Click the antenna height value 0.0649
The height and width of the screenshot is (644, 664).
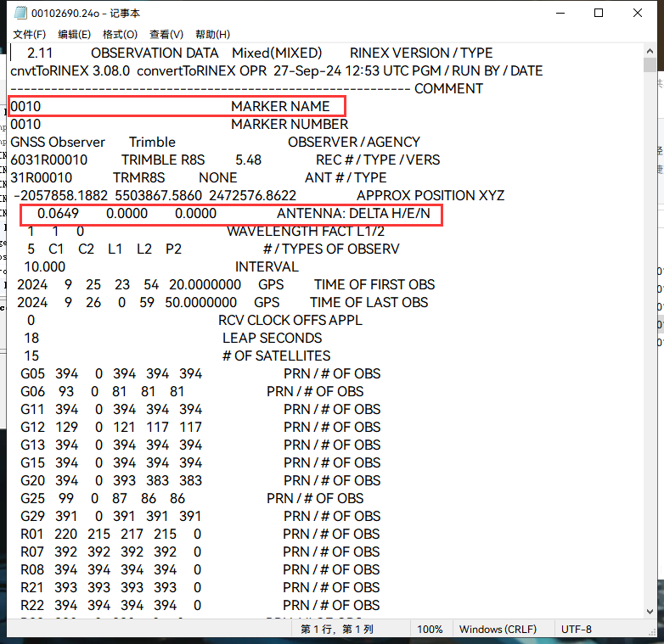[x=58, y=213]
